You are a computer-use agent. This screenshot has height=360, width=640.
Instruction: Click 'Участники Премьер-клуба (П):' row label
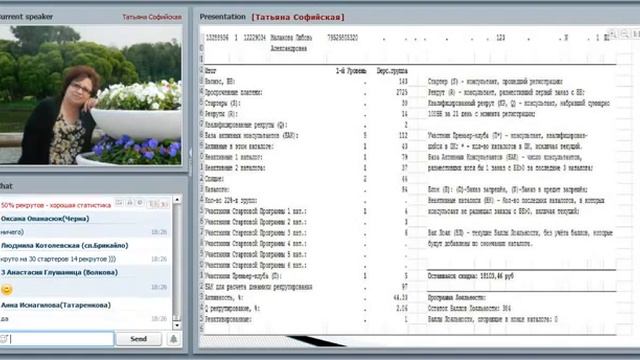243,276
